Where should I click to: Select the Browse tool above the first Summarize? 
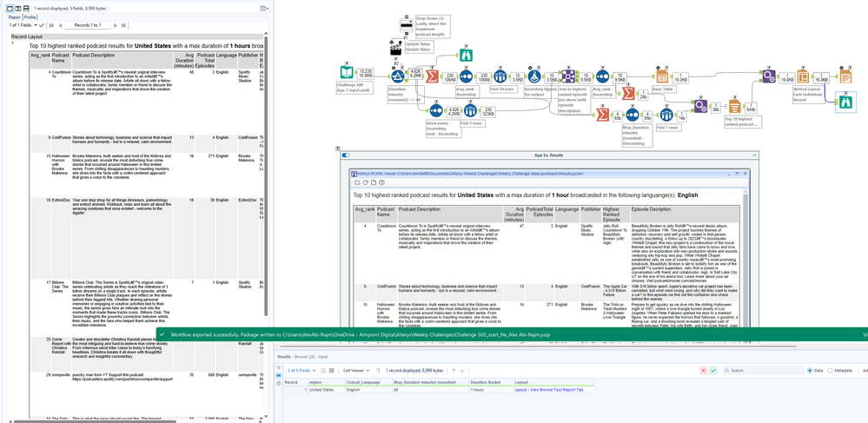point(465,54)
